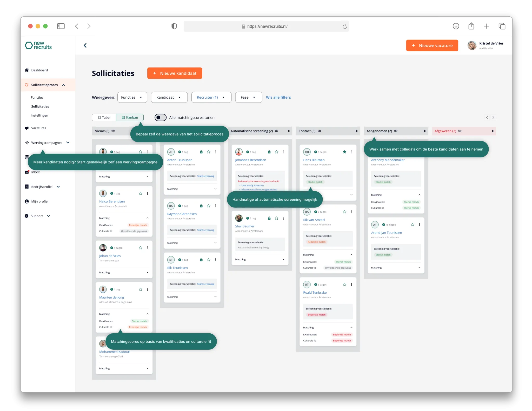Collapse the Sollicitatieproces sidebar section
Image resolution: width=532 pixels, height=411 pixels.
[64, 85]
